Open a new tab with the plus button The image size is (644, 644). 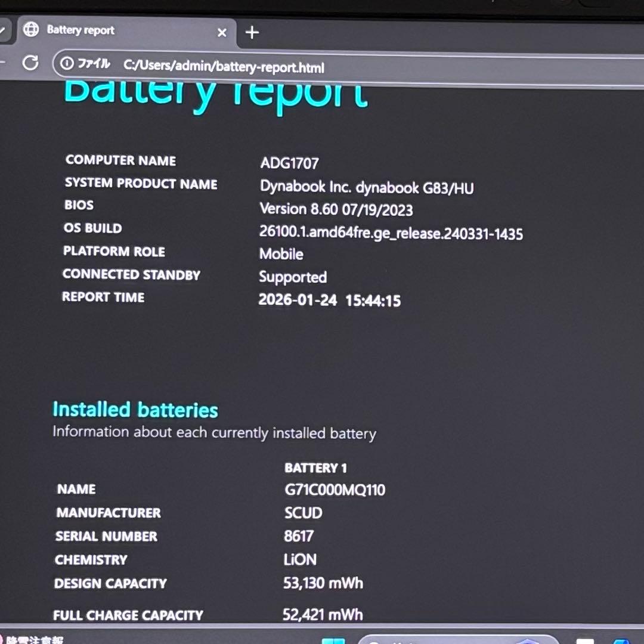(x=252, y=33)
